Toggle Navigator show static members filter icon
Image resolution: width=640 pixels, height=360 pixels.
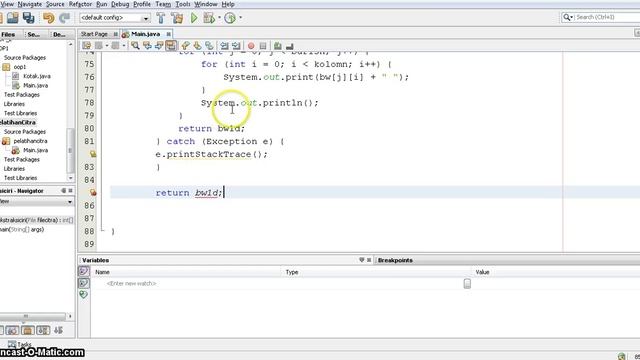(28, 330)
